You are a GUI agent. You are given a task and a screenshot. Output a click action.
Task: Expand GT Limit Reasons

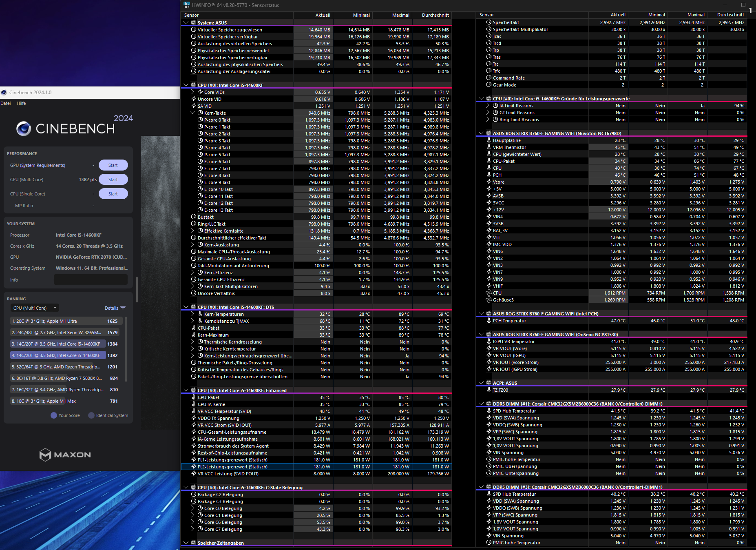[488, 113]
